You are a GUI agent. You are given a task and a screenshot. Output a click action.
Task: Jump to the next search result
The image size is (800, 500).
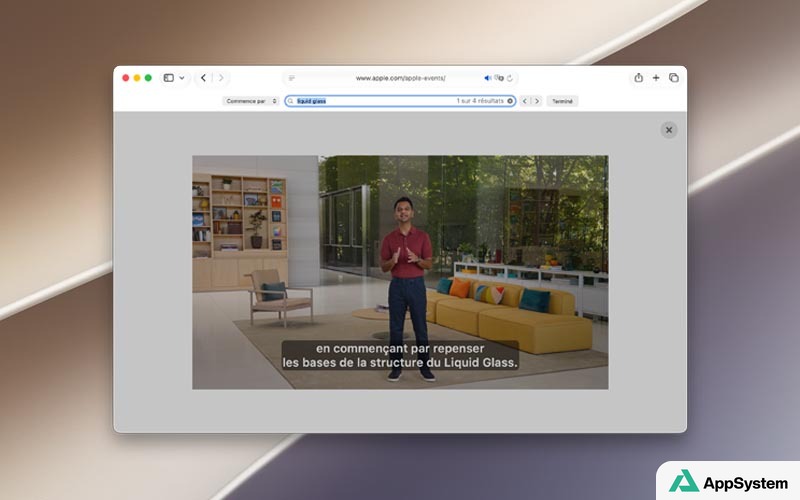(537, 101)
